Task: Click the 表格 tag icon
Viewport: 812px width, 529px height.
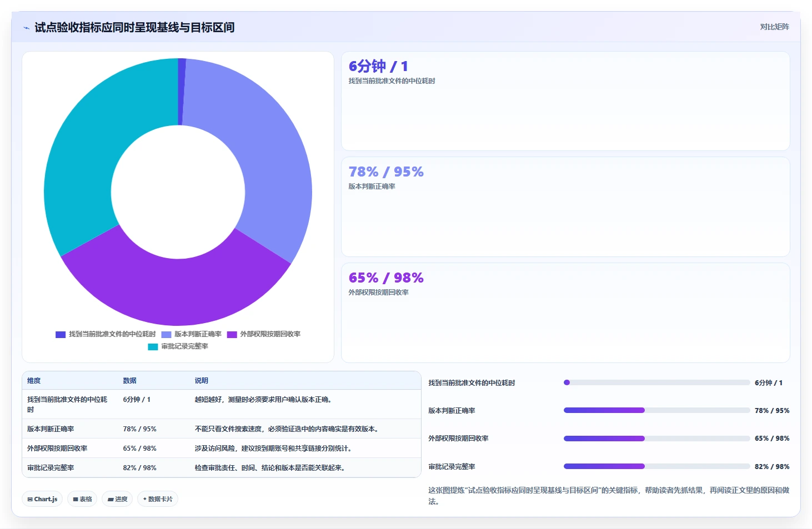Action: (x=76, y=500)
